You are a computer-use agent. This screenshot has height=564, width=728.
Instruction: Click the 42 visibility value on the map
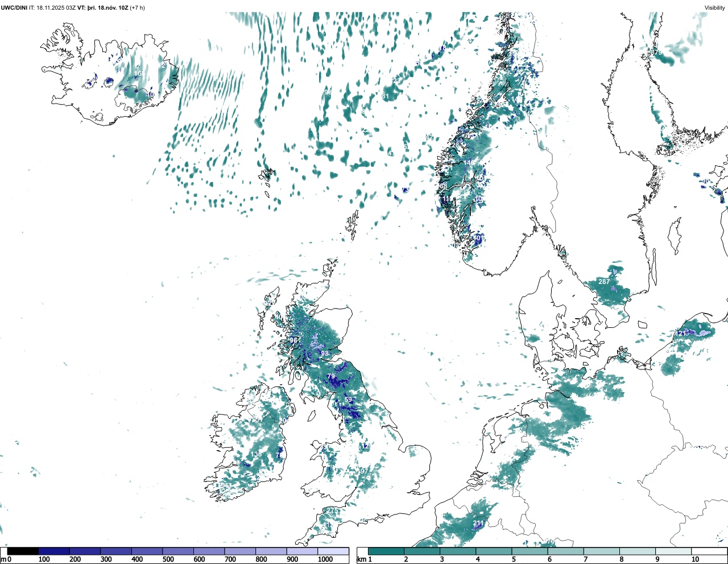[429, 137]
